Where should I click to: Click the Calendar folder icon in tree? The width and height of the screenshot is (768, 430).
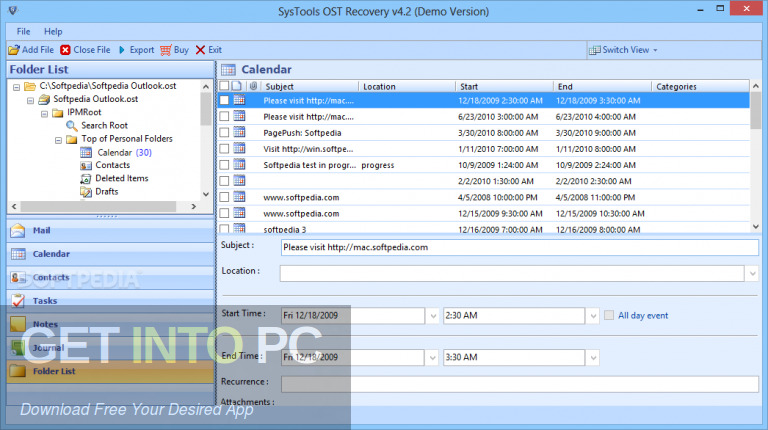point(86,153)
